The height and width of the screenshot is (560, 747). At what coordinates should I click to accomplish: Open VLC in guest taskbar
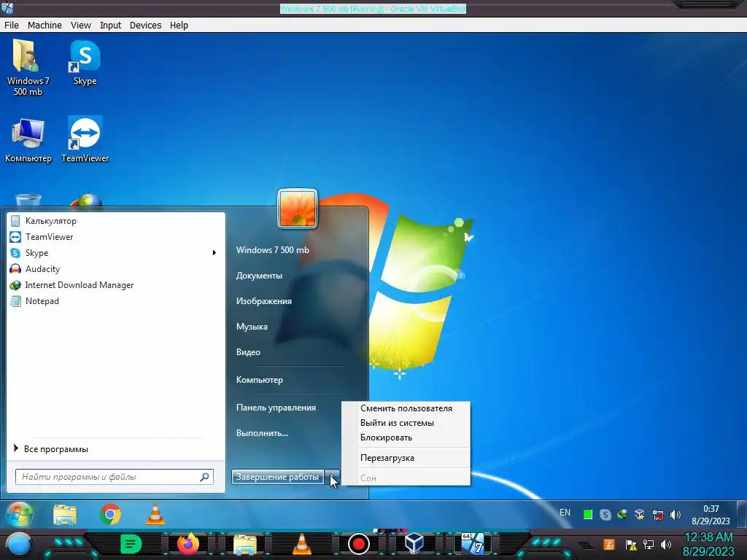155,514
